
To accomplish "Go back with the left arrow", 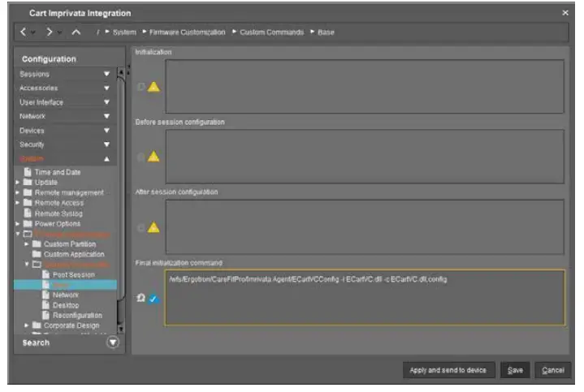I will point(24,32).
